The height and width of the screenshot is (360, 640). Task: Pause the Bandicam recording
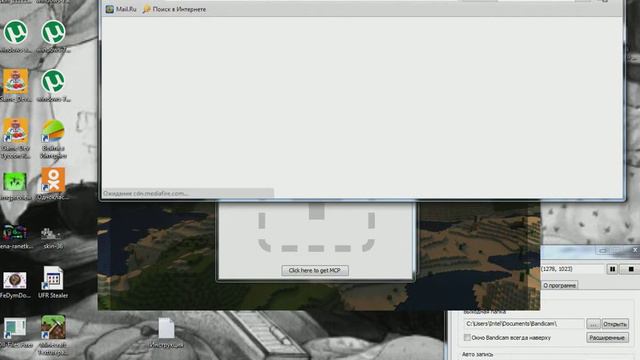tap(612, 269)
